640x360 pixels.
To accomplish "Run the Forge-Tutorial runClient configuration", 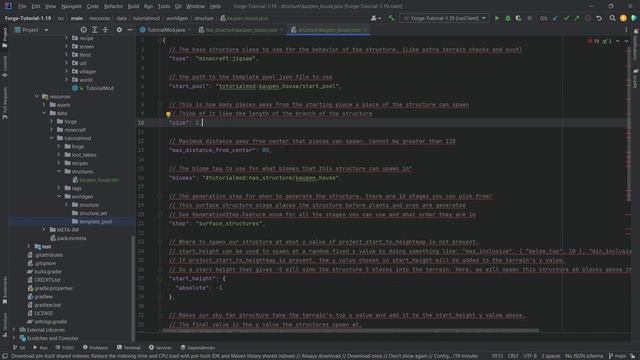I will (497, 18).
